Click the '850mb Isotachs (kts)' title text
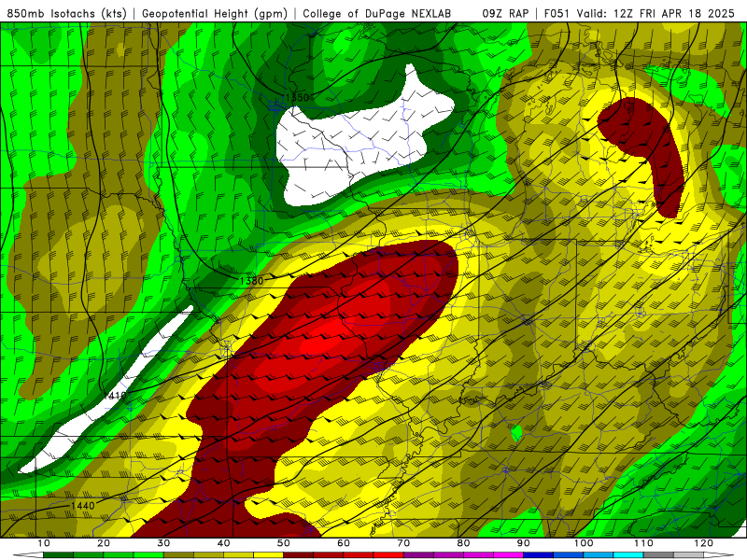Viewport: 747px width, 560px height. click(66, 14)
